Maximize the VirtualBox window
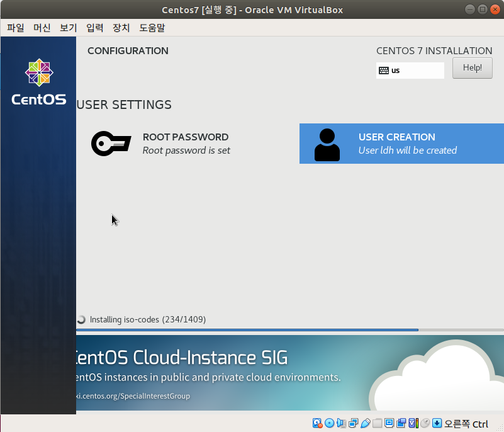Viewport: 504px width, 432px height. (483, 9)
